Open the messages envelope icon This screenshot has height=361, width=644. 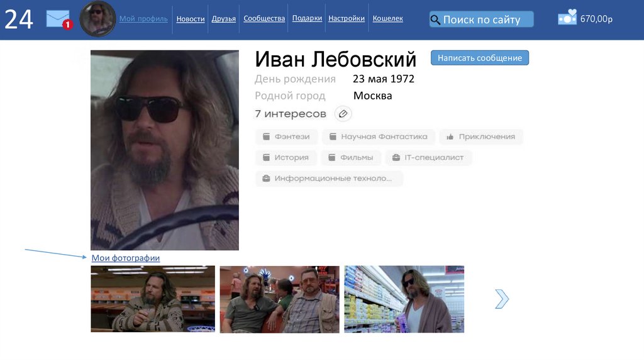click(58, 19)
